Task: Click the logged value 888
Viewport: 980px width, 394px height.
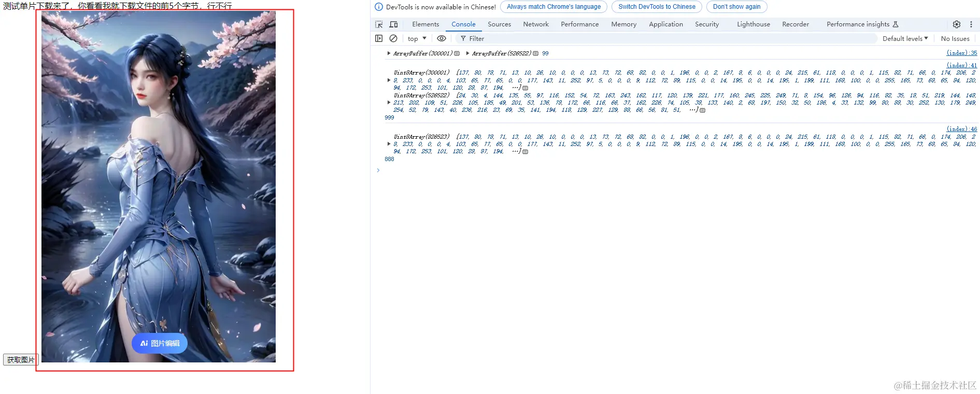Action: coord(390,159)
